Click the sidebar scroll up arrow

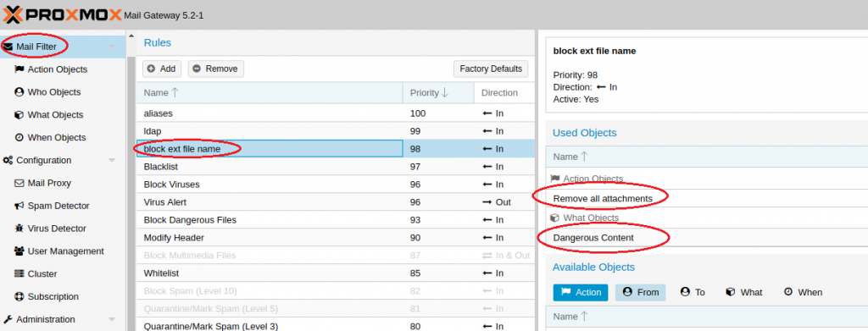[131, 36]
